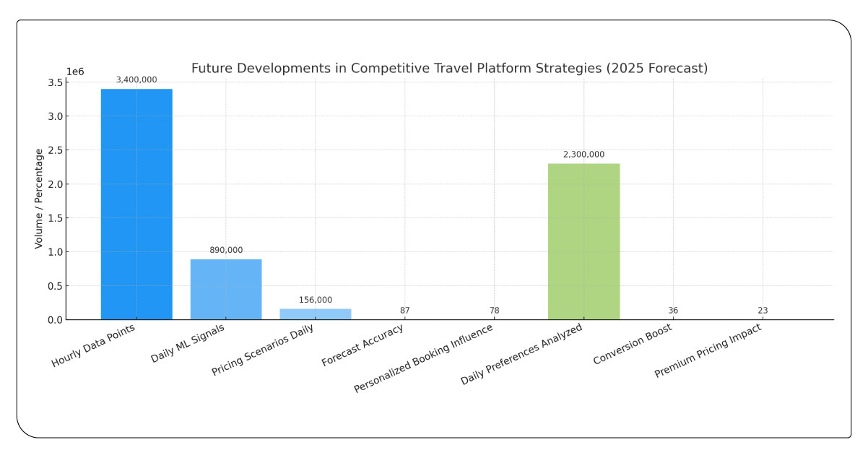Image resolution: width=868 pixels, height=458 pixels.
Task: Click the 2,300,000 value label
Action: coord(583,154)
